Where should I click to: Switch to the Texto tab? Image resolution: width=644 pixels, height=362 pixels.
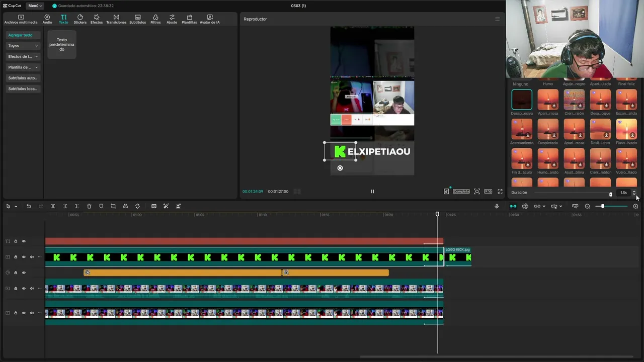pos(63,19)
